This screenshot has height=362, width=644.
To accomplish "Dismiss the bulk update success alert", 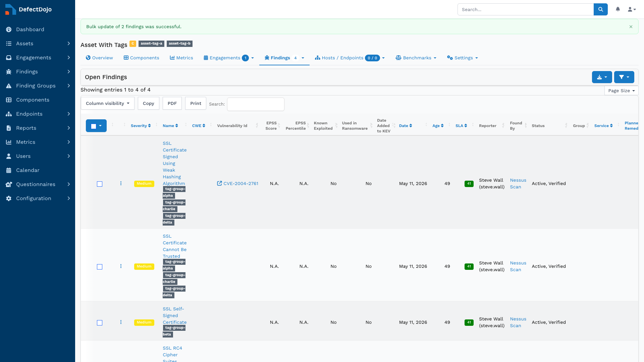I will click(x=631, y=27).
